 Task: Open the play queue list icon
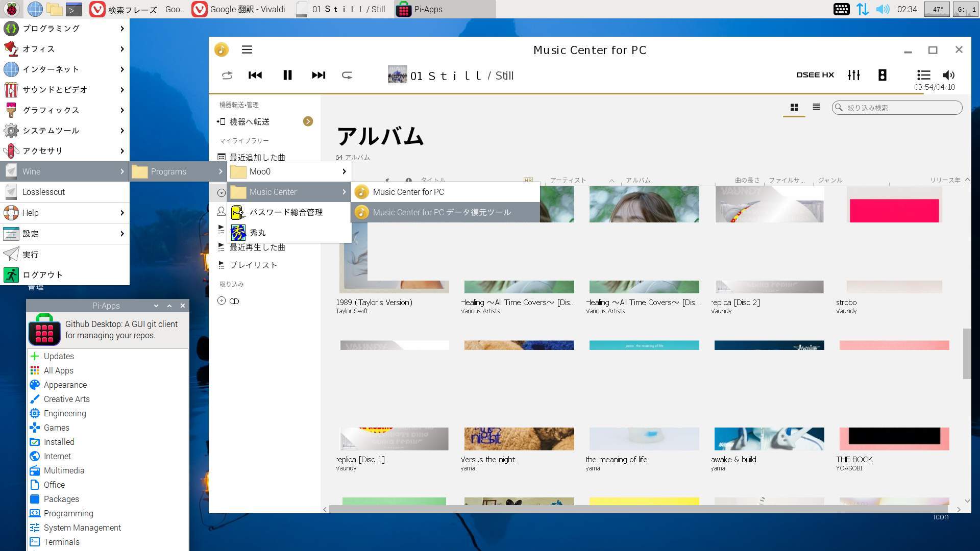923,75
